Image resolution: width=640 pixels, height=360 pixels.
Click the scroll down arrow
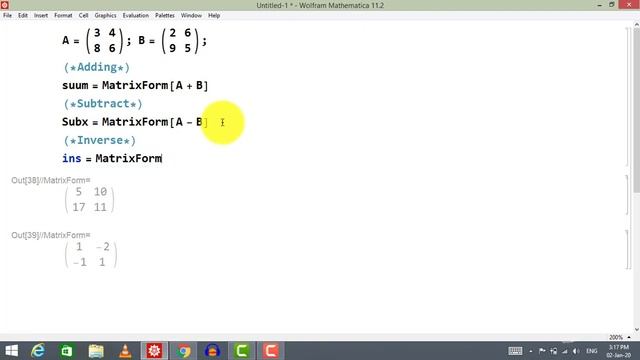[x=636, y=330]
